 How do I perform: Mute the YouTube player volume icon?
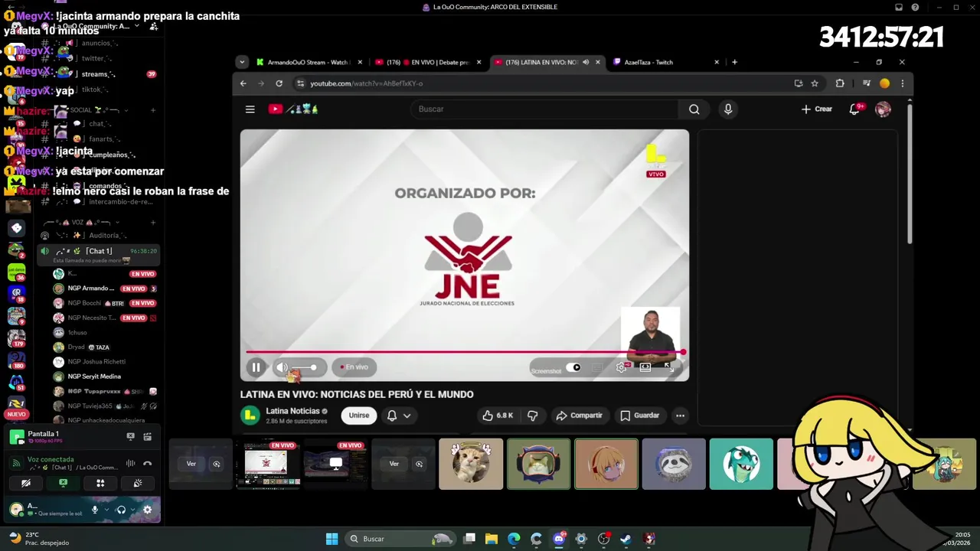[x=282, y=367]
